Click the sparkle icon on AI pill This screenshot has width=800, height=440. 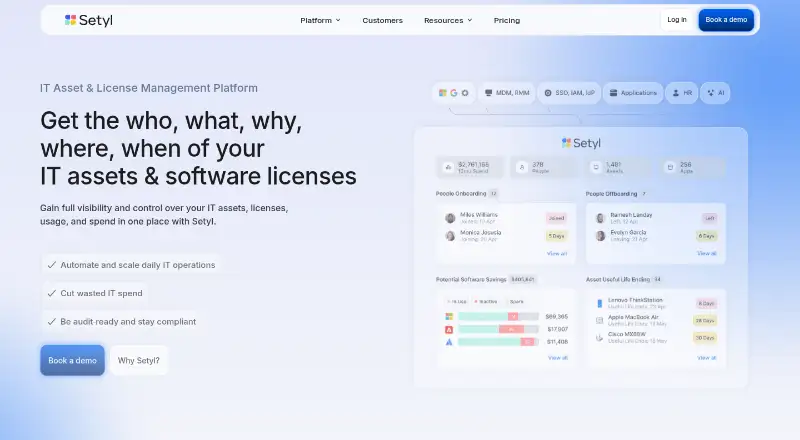tap(711, 93)
